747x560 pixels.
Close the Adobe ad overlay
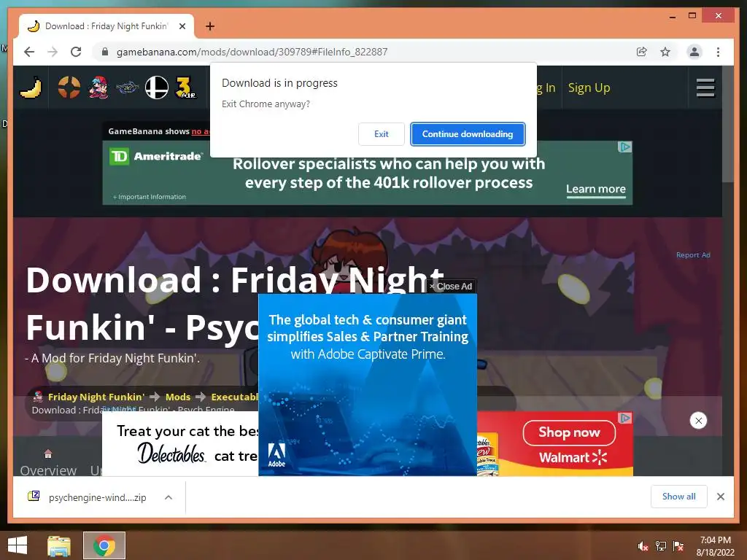pos(450,286)
